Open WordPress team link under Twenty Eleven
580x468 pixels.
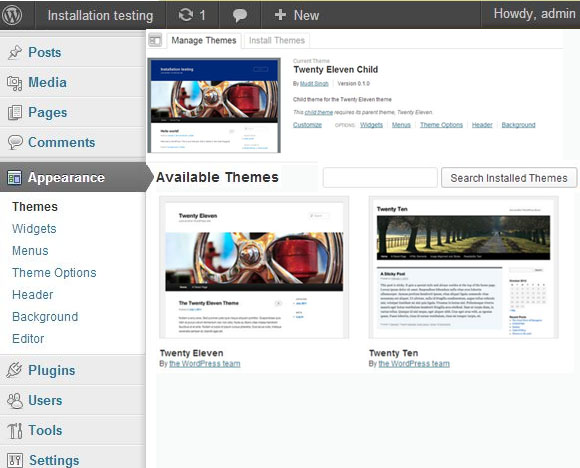click(x=205, y=364)
